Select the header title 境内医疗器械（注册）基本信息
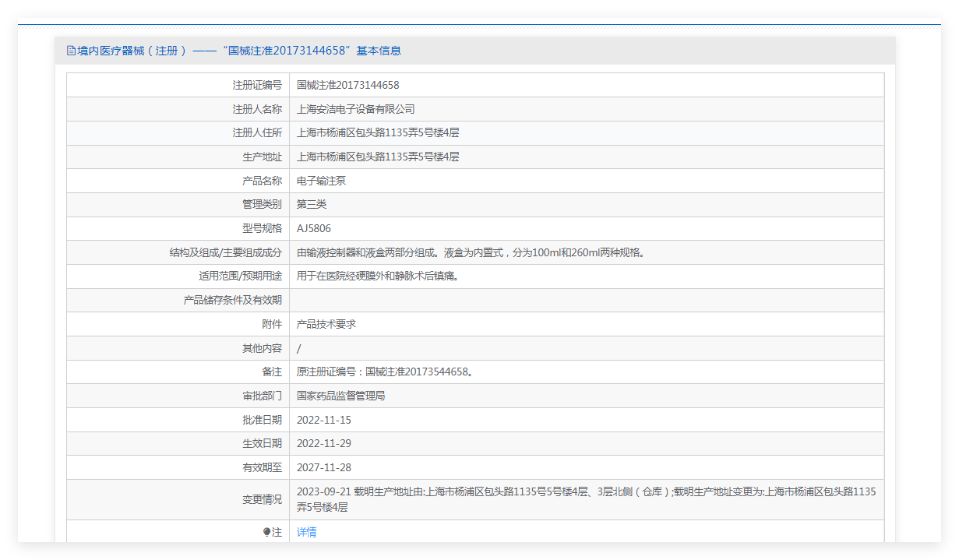This screenshot has height=560, width=959. [239, 51]
